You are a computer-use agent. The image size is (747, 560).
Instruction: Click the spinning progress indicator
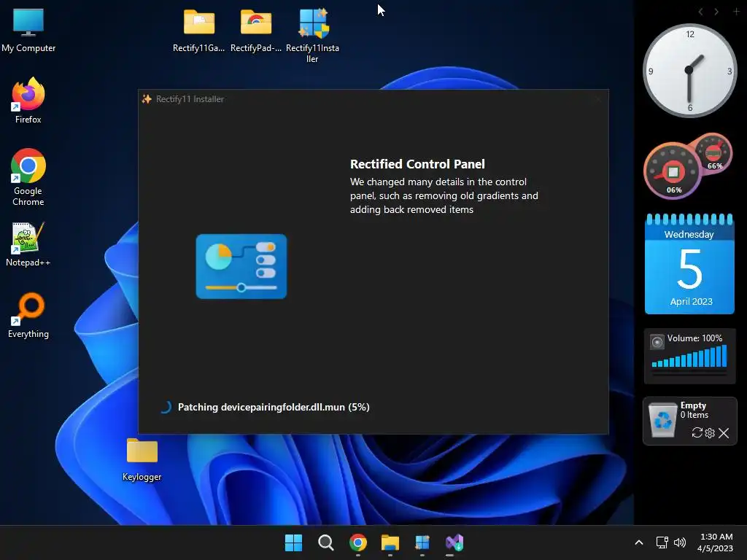click(x=166, y=407)
